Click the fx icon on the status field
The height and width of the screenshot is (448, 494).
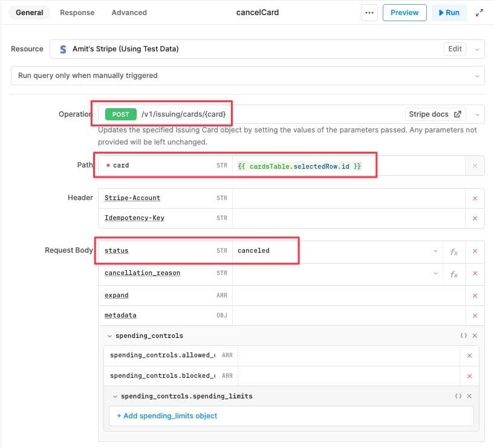(454, 251)
